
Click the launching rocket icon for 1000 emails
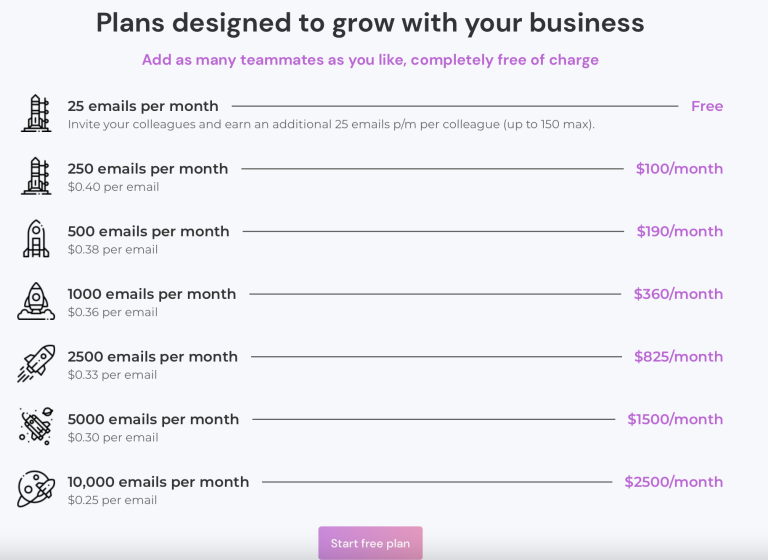(x=36, y=301)
